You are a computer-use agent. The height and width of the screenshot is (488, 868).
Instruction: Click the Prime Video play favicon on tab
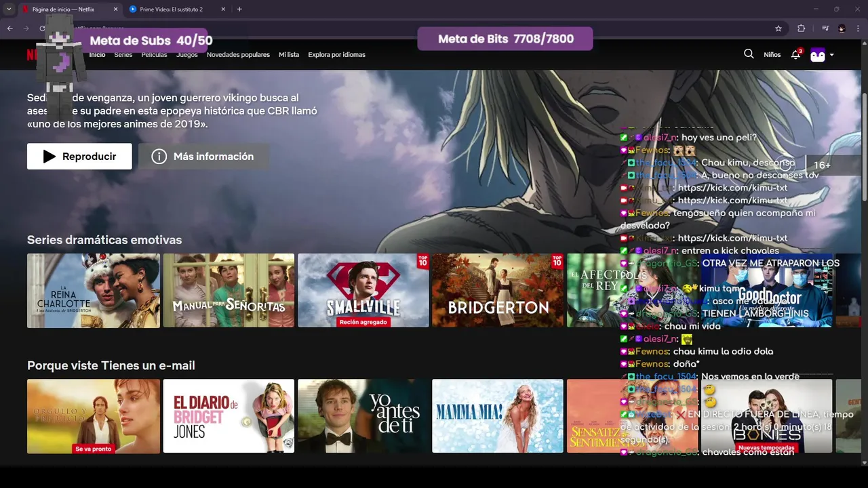(133, 9)
